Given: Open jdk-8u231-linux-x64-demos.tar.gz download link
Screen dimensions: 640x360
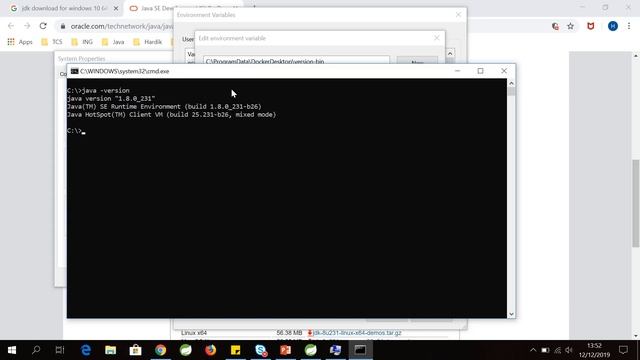Looking at the screenshot, I should pos(358,333).
